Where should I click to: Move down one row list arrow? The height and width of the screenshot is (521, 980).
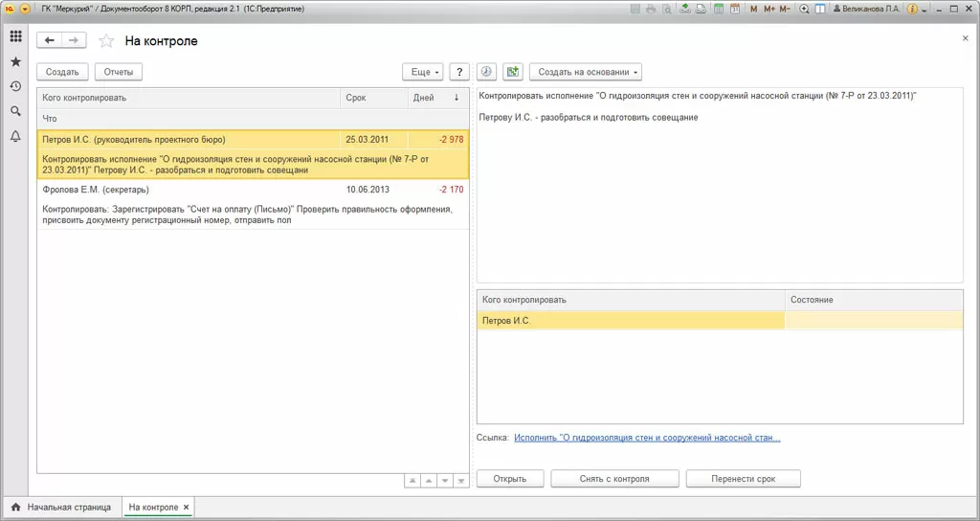[x=444, y=481]
